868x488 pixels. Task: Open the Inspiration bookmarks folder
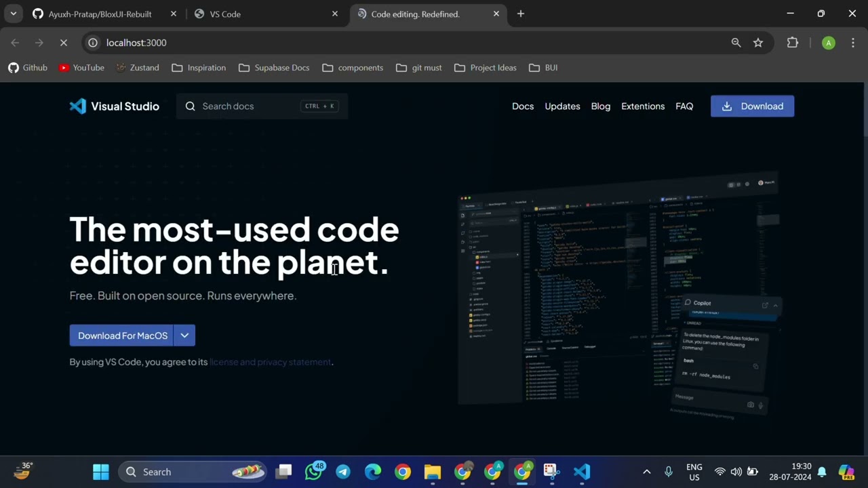(x=199, y=68)
